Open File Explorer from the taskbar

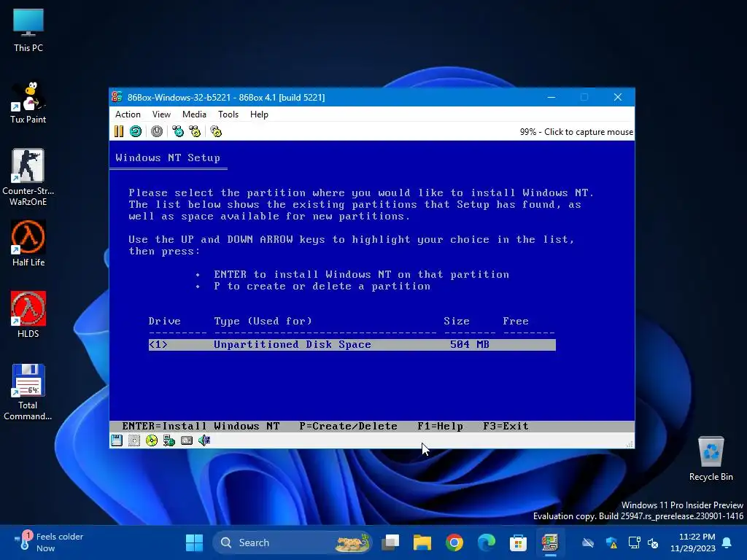click(422, 542)
